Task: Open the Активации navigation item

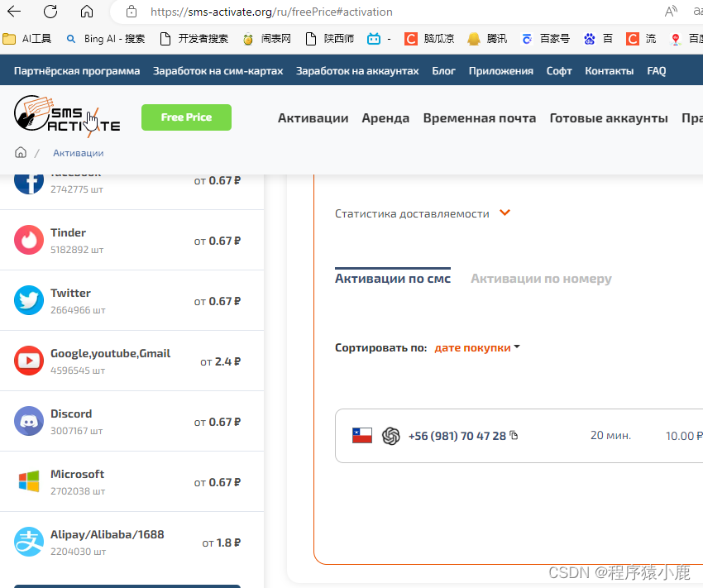Action: (313, 118)
